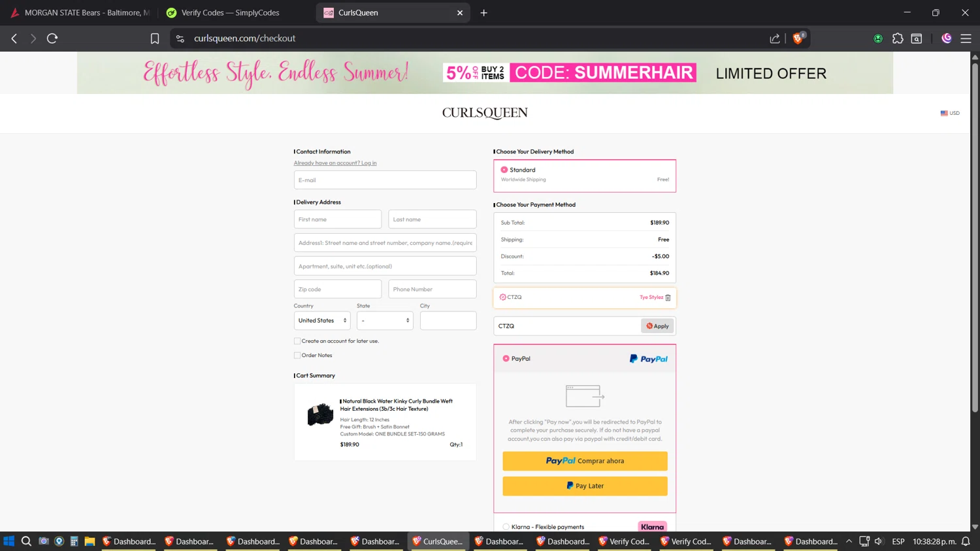Screen dimensions: 980x551
Task: Open the browser hamburger menu
Action: pyautogui.click(x=966, y=39)
